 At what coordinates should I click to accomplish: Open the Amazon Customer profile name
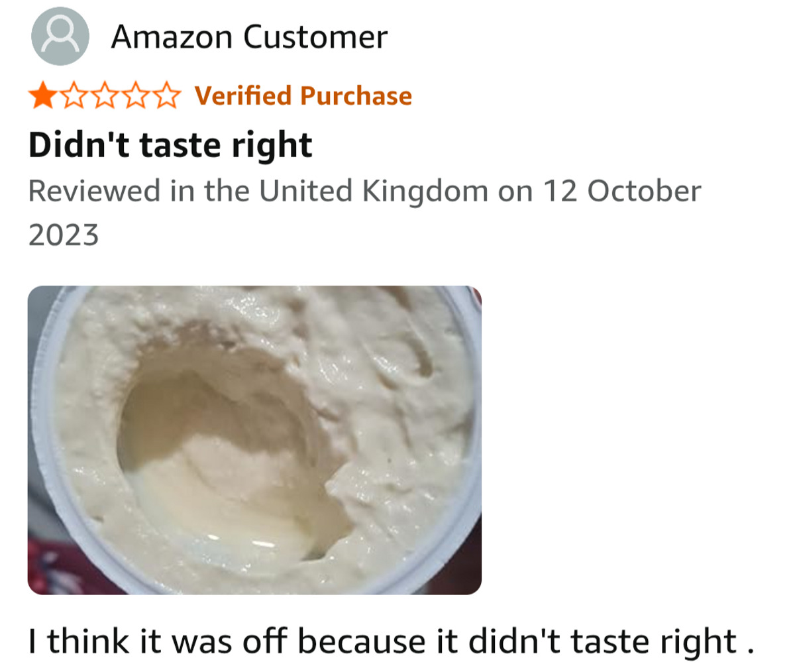(x=249, y=37)
